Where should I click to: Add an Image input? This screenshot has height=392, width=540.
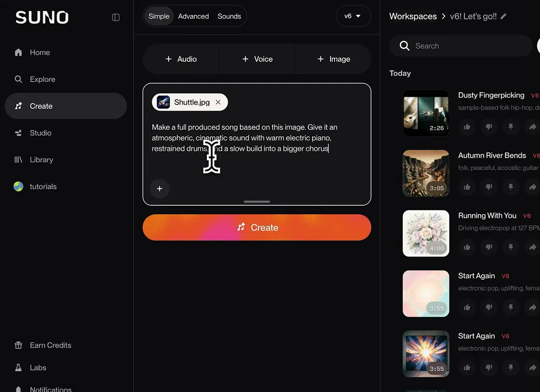(x=334, y=59)
